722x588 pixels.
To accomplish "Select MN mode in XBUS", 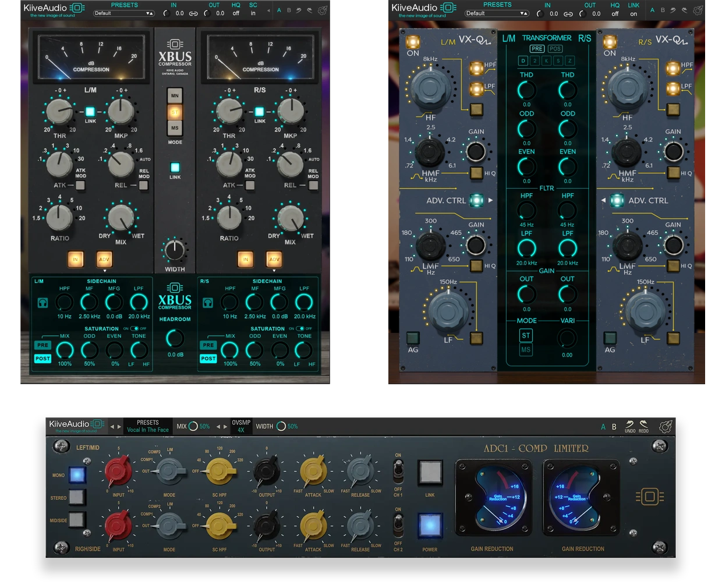I will [175, 95].
